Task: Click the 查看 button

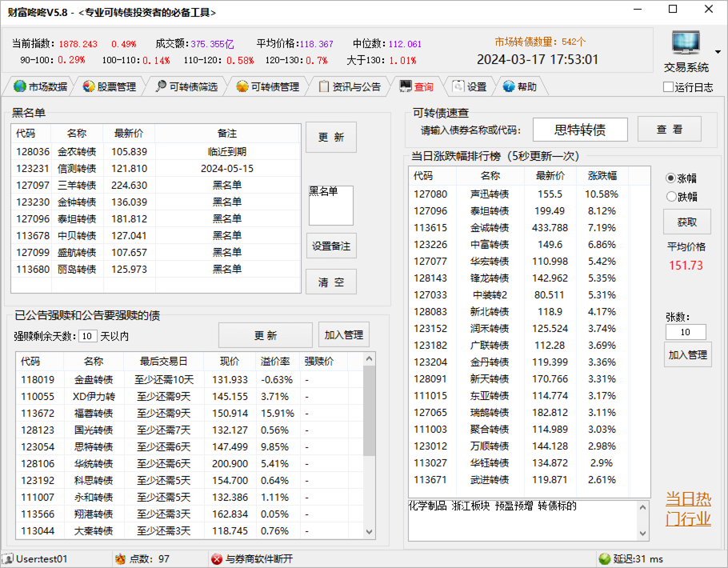Action: click(670, 129)
